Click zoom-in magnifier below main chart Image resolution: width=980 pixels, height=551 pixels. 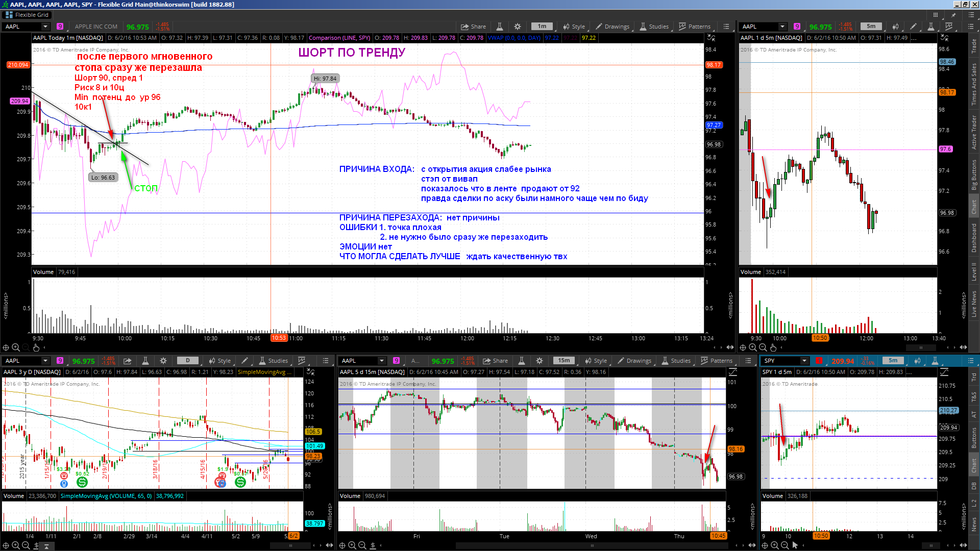pyautogui.click(x=16, y=347)
